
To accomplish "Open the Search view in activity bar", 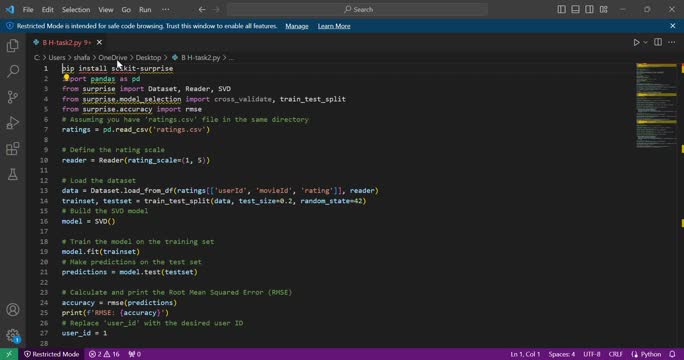I will [x=13, y=71].
